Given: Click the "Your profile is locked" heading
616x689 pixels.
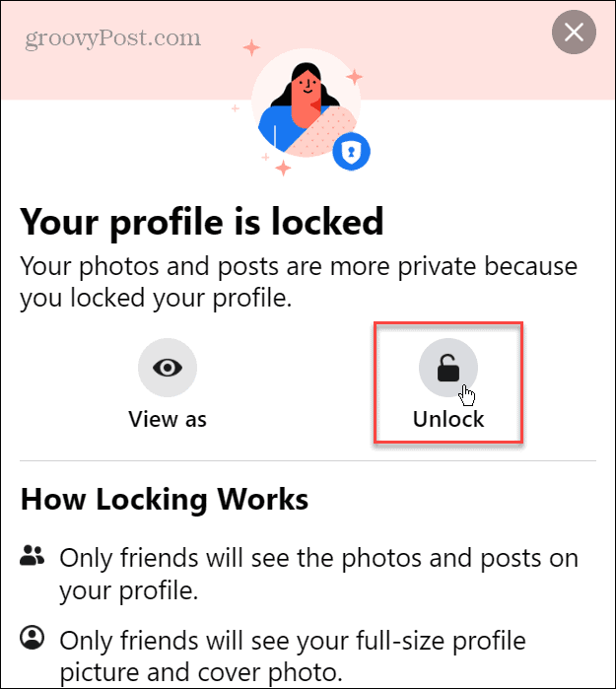Looking at the screenshot, I should (202, 222).
